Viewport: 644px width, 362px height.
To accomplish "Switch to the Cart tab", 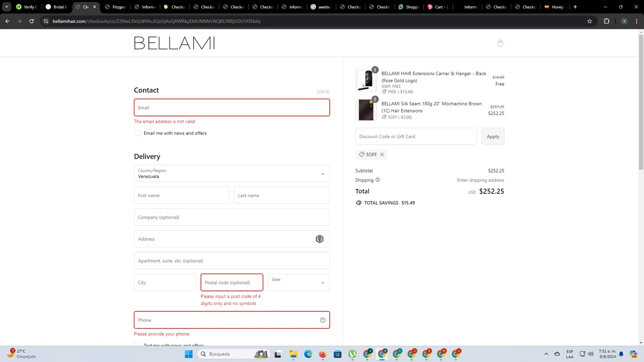I will [x=438, y=7].
